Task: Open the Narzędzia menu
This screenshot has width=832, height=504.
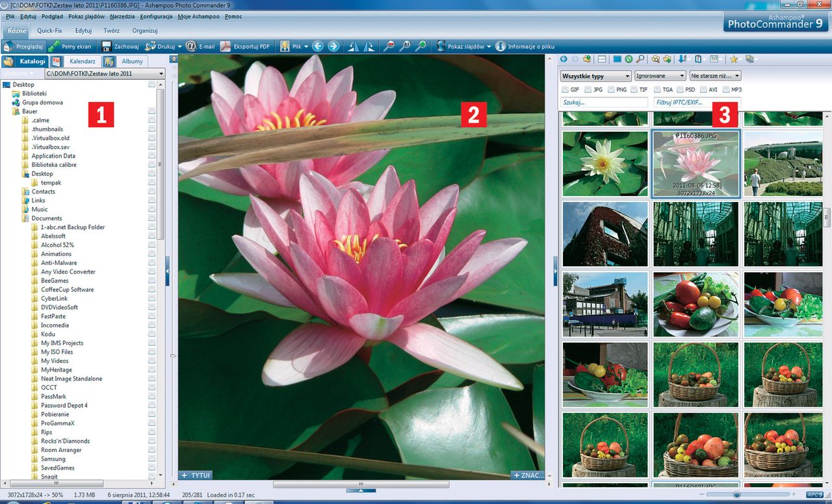Action: [x=122, y=16]
